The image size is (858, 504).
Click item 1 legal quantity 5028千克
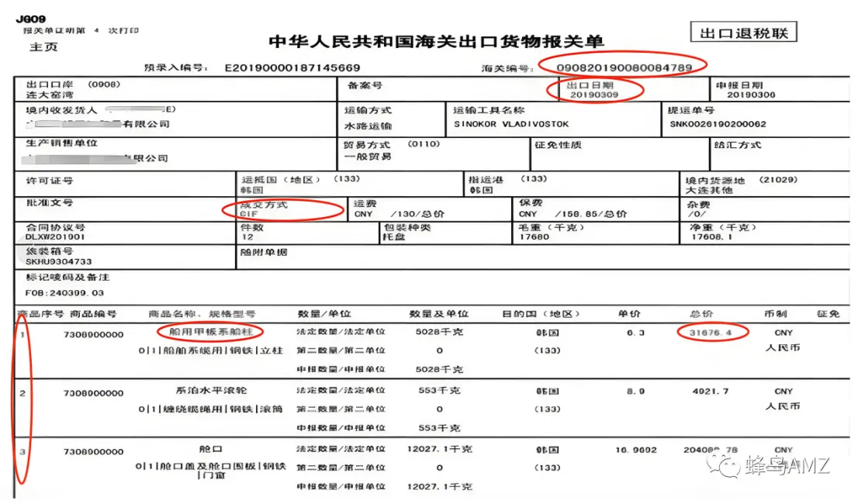tap(439, 331)
